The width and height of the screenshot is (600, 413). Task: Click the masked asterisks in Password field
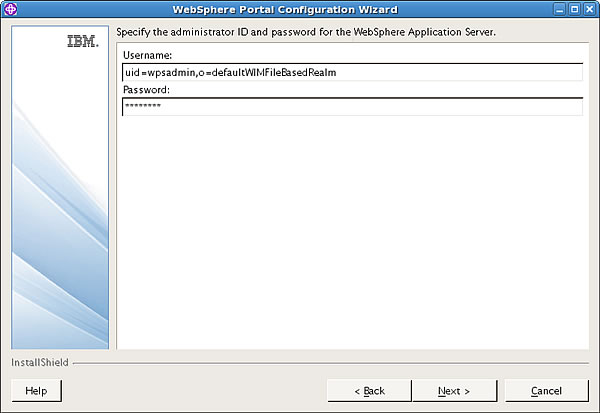coord(143,105)
